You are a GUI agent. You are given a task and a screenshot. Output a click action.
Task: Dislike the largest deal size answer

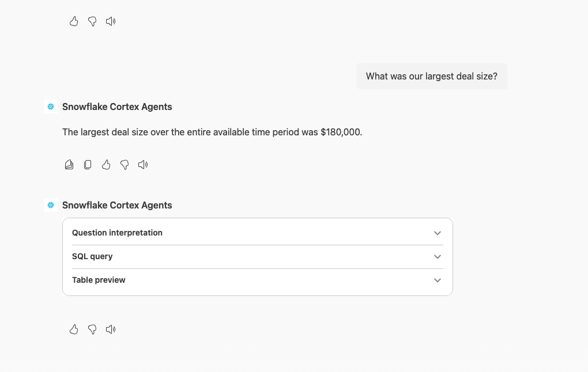(125, 165)
